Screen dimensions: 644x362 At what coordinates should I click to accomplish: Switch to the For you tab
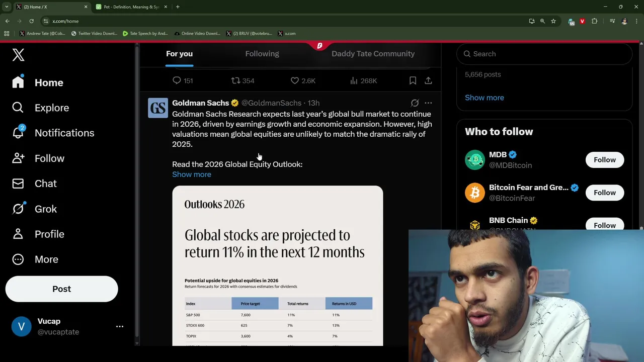pos(180,54)
